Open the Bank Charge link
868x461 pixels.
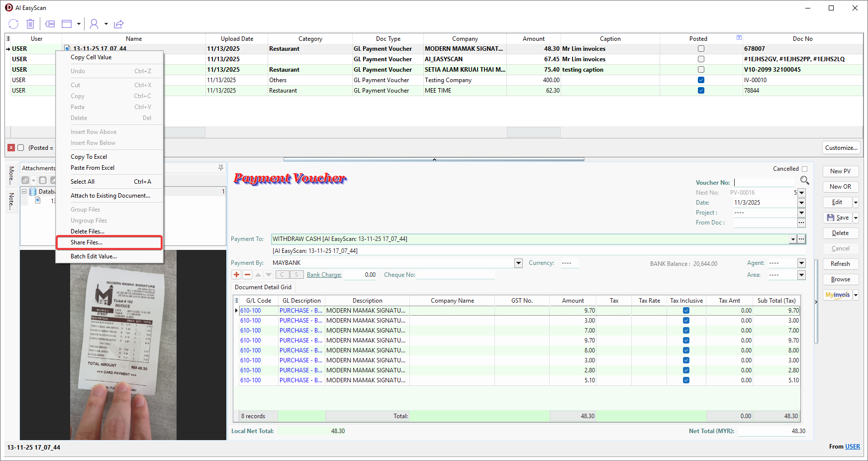point(324,275)
